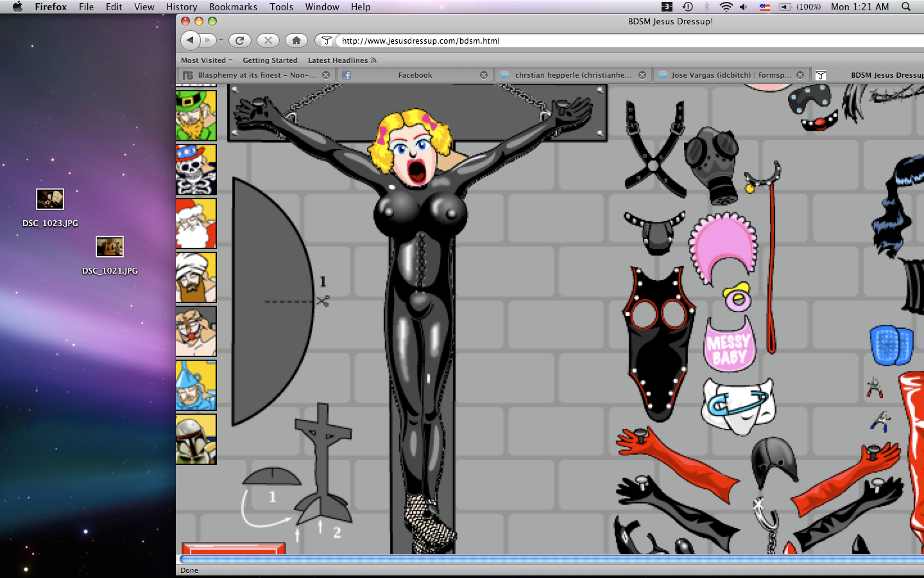This screenshot has width=924, height=578.
Task: Open the View menu
Action: coord(144,6)
